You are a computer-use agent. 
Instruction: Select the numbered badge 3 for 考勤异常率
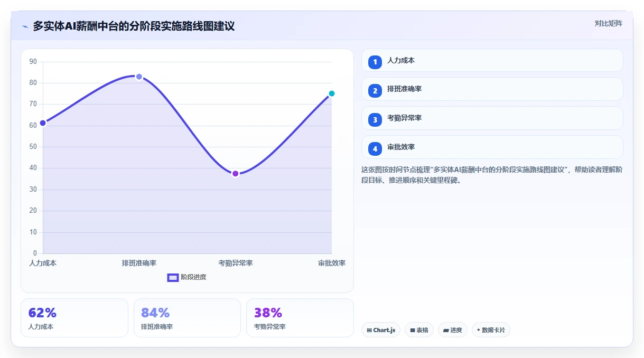click(375, 119)
